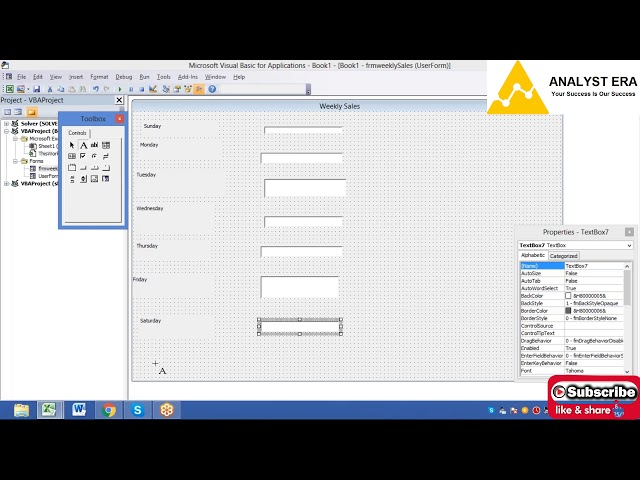
Task: Select the RefEdit control in Toolbox
Action: point(106,179)
